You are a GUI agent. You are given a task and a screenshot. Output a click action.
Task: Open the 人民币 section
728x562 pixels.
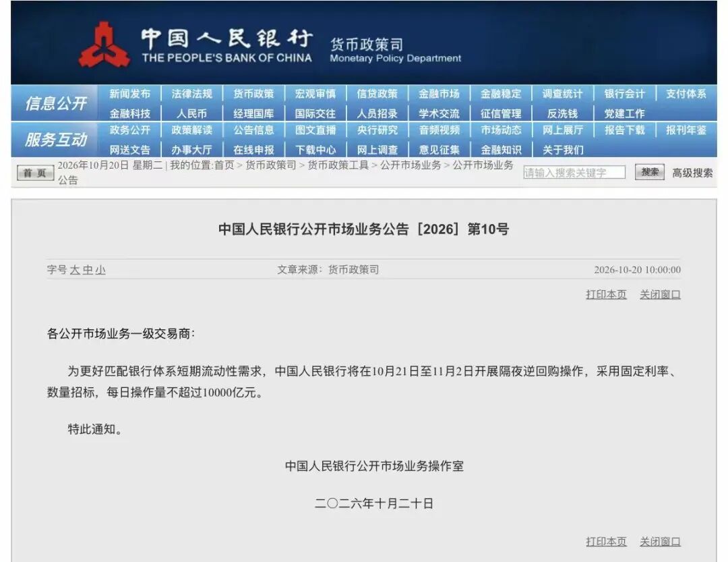pos(191,113)
